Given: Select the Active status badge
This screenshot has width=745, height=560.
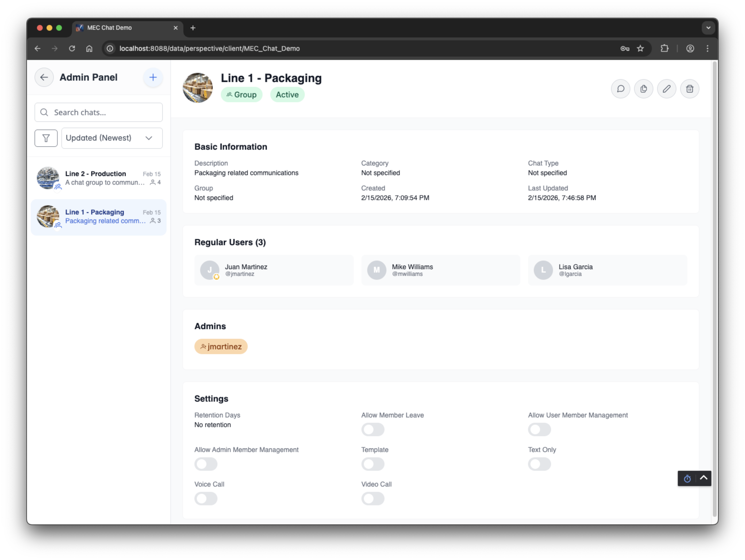Looking at the screenshot, I should [x=287, y=95].
